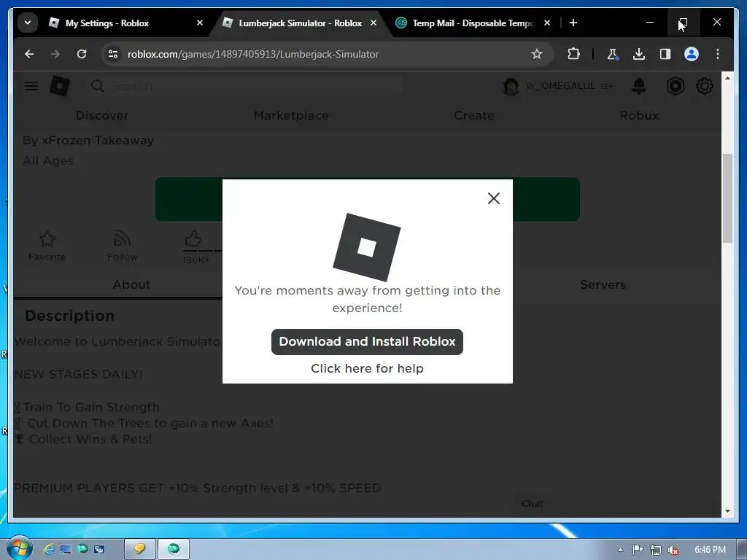This screenshot has height=560, width=747.
Task: Close the Roblox download dialog
Action: click(x=494, y=198)
